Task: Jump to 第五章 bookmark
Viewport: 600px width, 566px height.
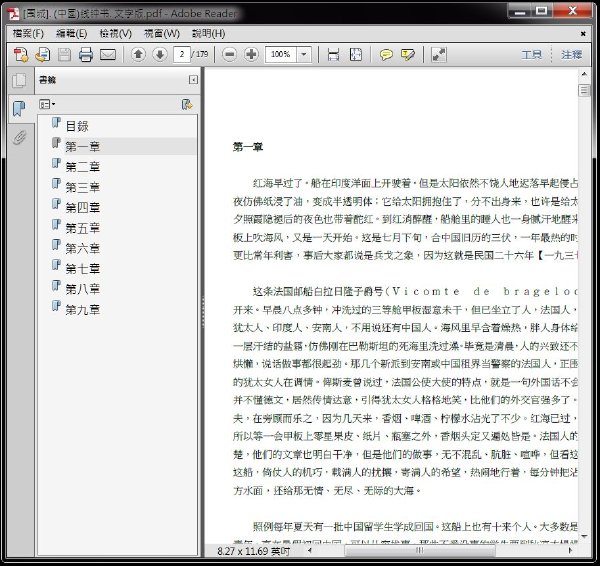Action: (83, 228)
